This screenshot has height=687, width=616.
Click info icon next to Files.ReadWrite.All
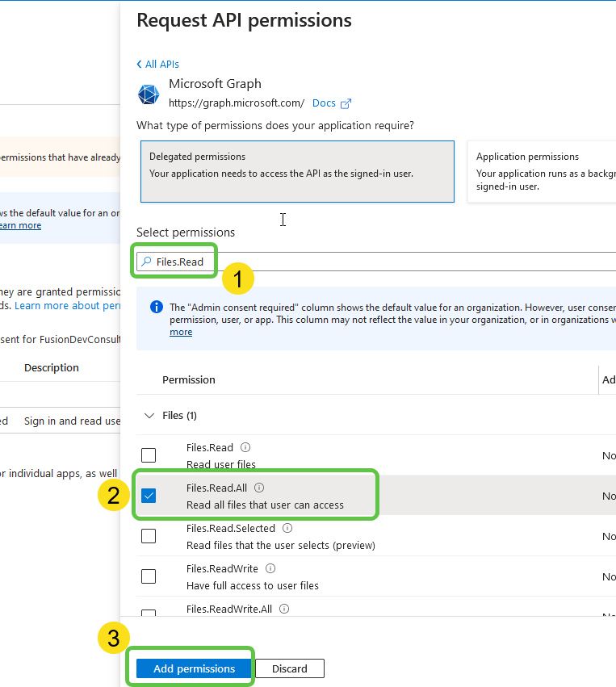coord(284,609)
